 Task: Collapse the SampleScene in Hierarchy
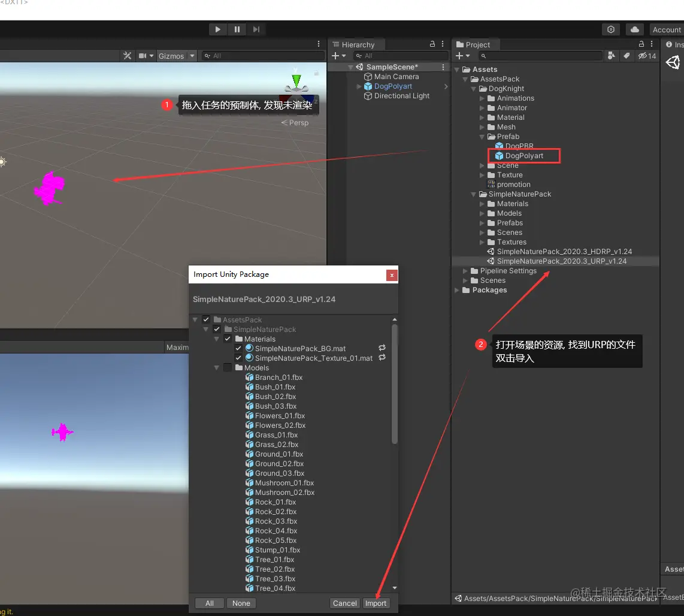(x=350, y=67)
